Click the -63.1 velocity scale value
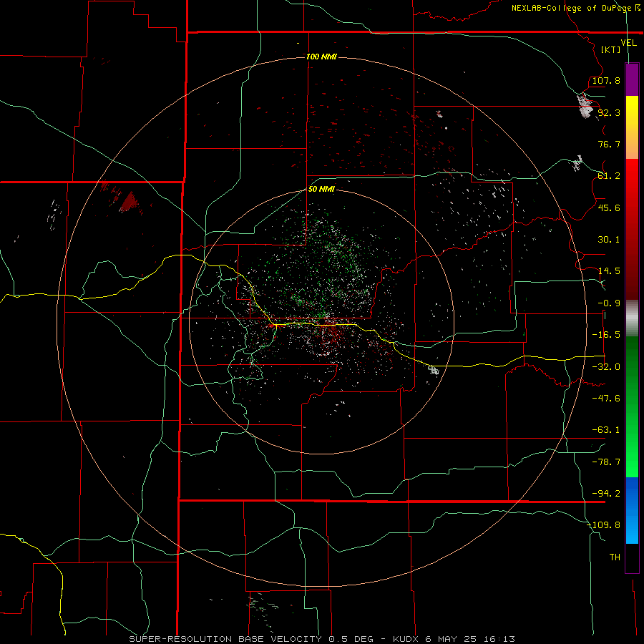Screen dimensions: 644x644 [606, 430]
